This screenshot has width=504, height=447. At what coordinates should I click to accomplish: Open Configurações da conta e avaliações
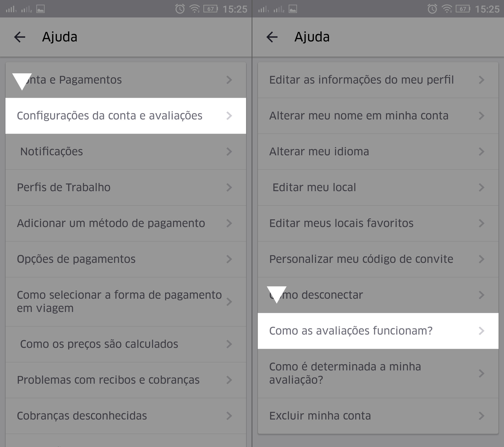coord(110,116)
